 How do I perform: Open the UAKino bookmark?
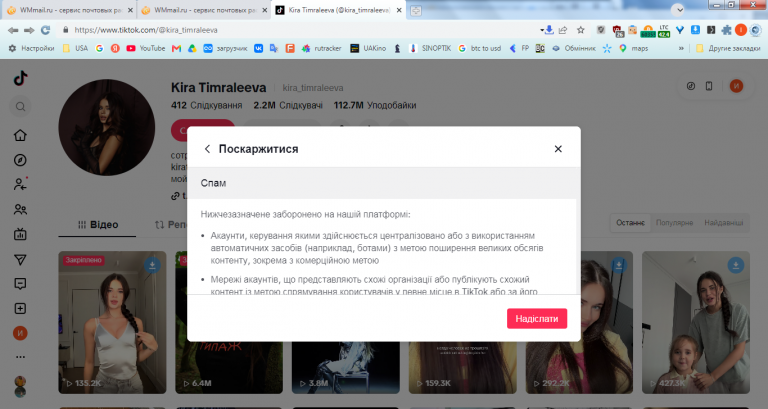coord(368,48)
